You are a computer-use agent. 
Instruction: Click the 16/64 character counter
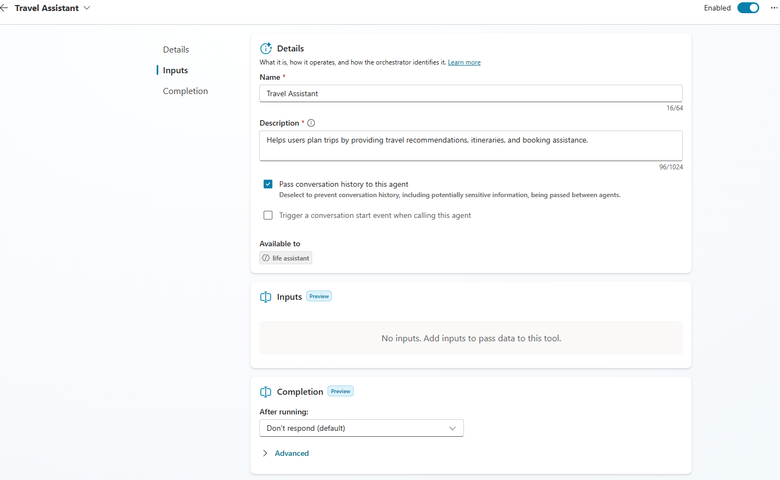(x=675, y=108)
